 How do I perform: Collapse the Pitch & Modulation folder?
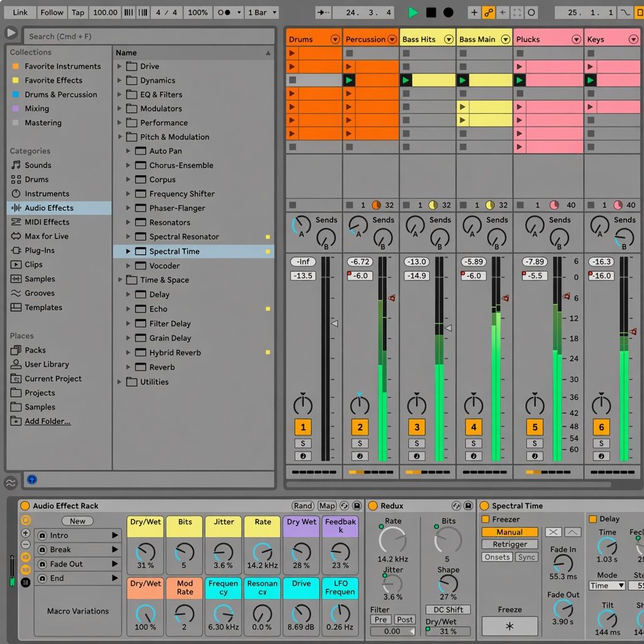pyautogui.click(x=119, y=136)
